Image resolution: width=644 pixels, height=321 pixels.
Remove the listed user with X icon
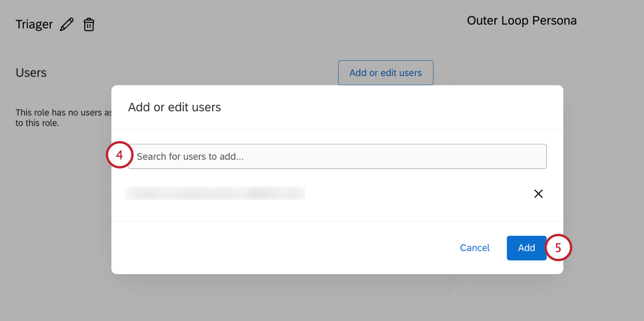click(538, 194)
